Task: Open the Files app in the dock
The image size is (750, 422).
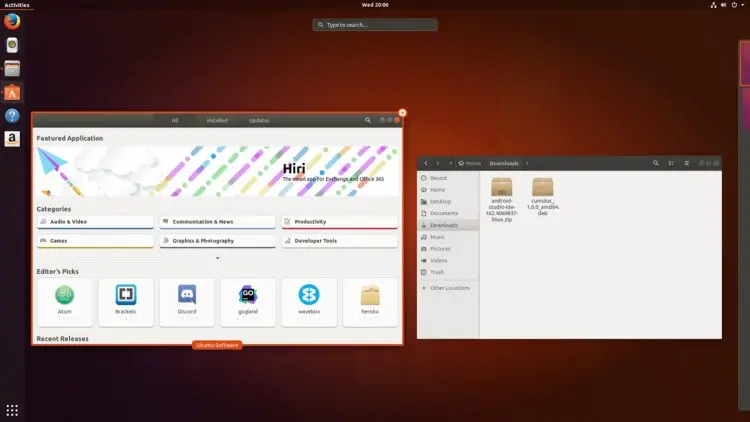Action: tap(12, 68)
